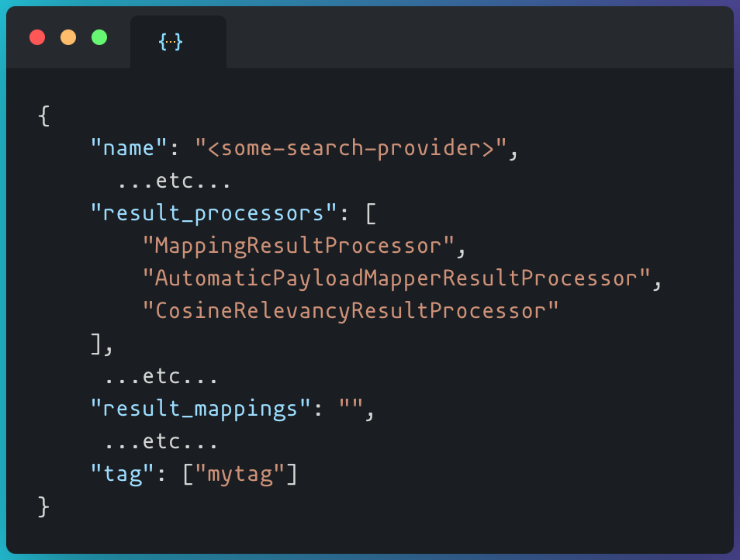Click the "mytag" value
The image size is (740, 560).
[240, 474]
